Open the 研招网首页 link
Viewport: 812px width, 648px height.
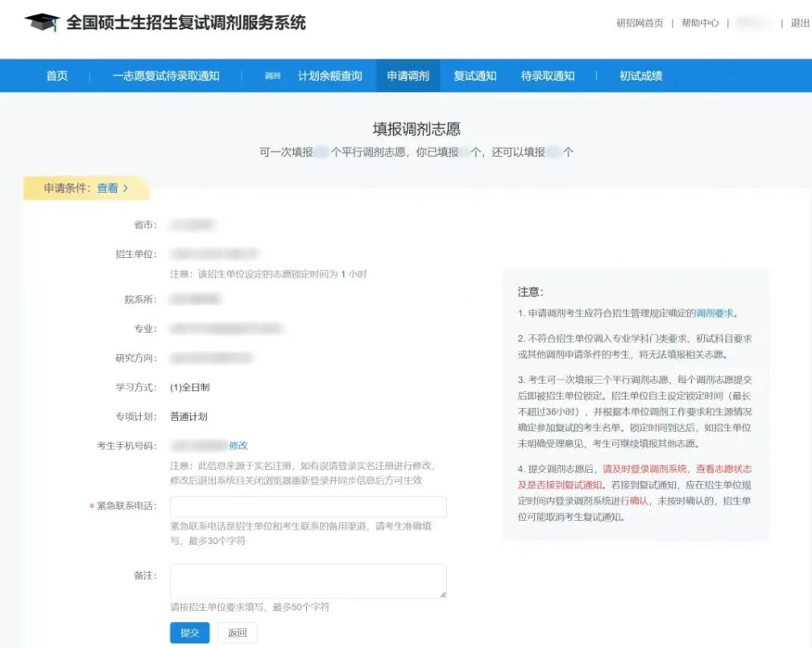coord(640,23)
